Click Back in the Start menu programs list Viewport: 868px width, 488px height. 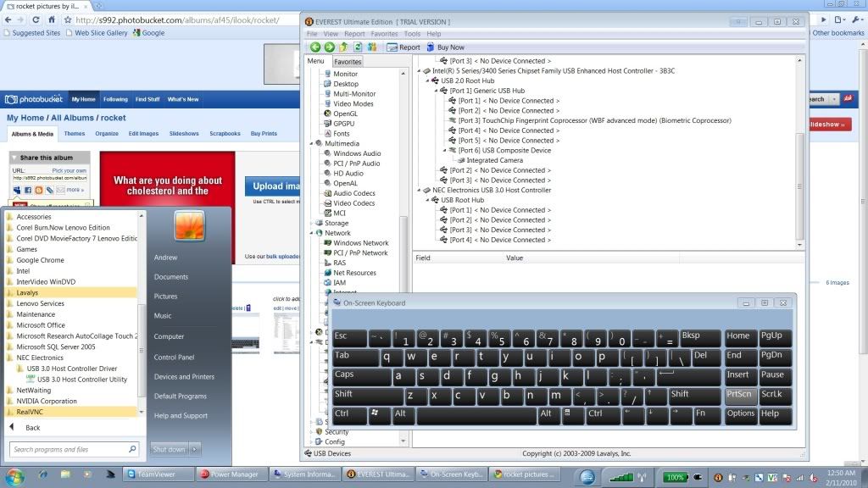pyautogui.click(x=33, y=428)
